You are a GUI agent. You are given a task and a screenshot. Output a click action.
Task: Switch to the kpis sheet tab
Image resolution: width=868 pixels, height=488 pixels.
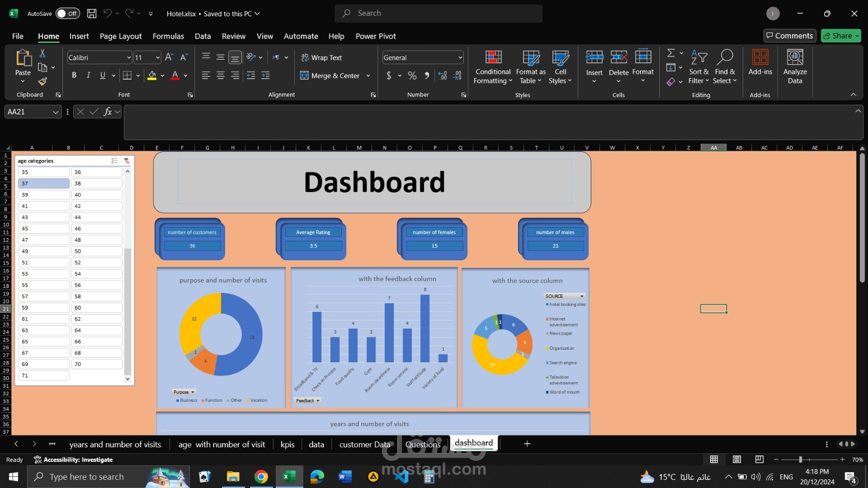pyautogui.click(x=288, y=444)
